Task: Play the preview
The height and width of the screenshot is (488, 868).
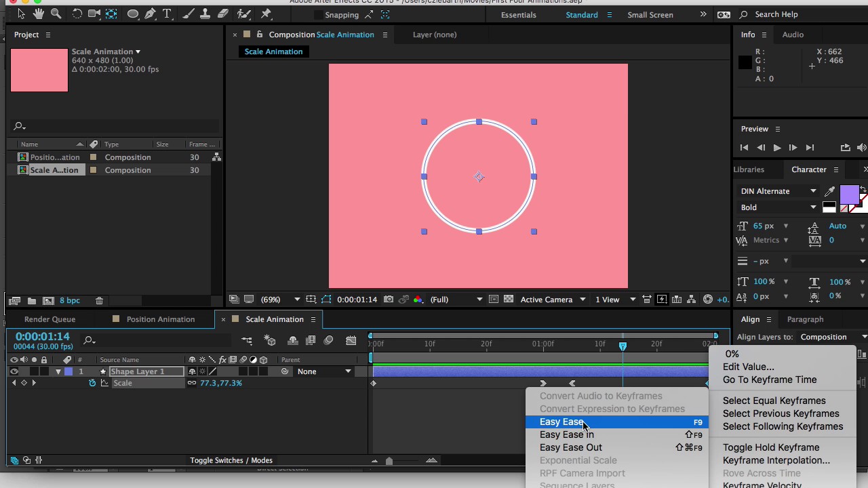Action: tap(776, 147)
